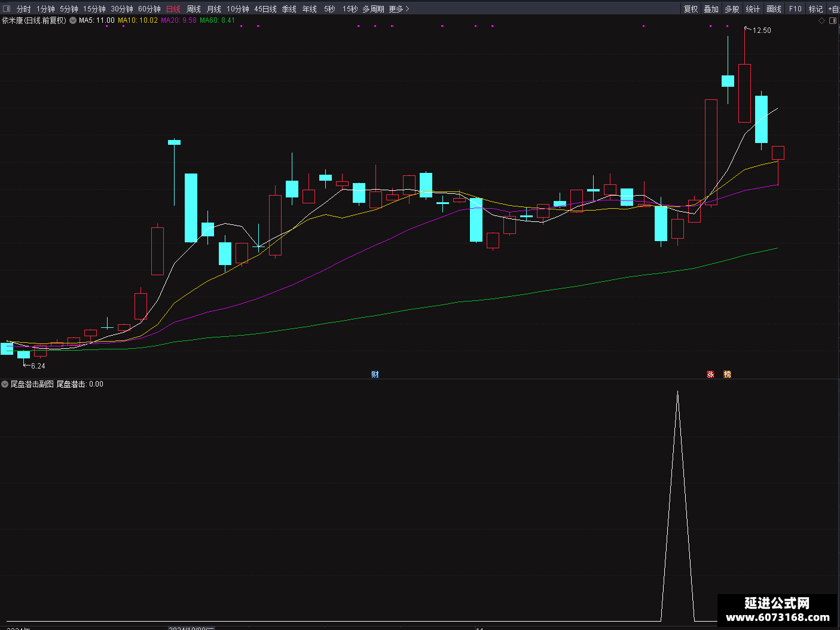The width and height of the screenshot is (840, 630).
Task: Toggle the right side panel icon
Action: coord(833,20)
